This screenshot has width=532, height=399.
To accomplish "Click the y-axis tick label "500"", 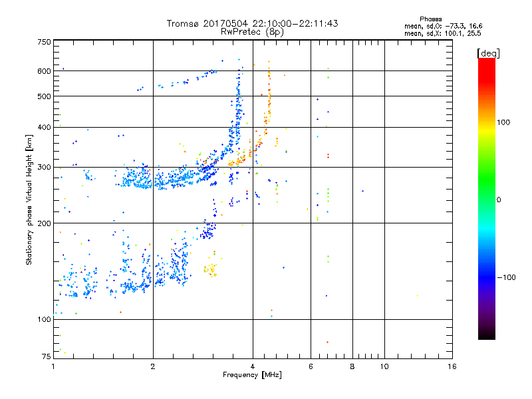I will pyautogui.click(x=44, y=96).
